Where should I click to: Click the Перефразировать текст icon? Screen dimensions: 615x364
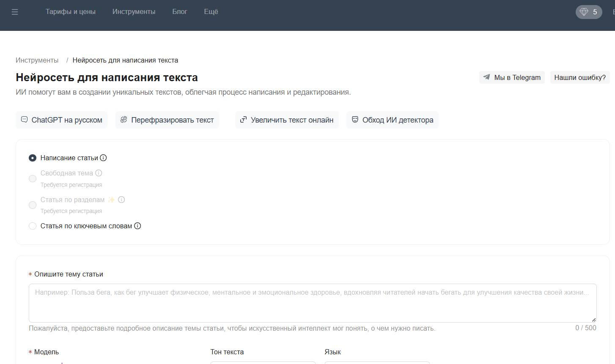point(124,120)
